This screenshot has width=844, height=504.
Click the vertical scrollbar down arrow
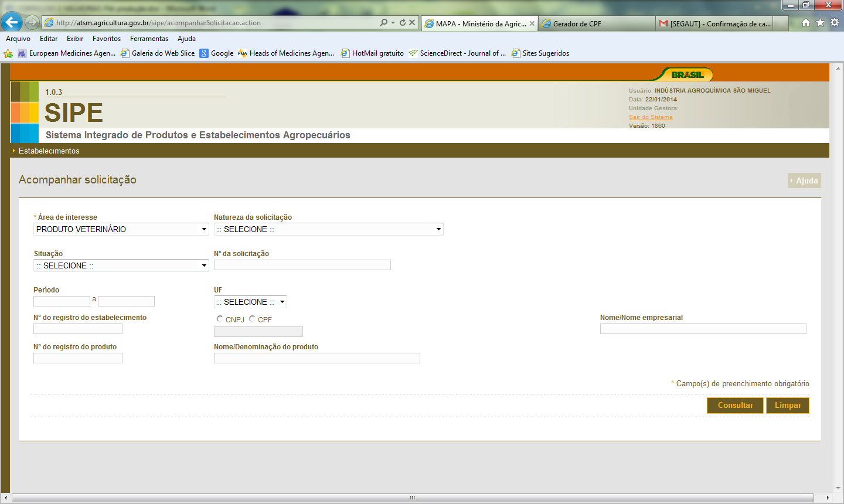(x=838, y=488)
